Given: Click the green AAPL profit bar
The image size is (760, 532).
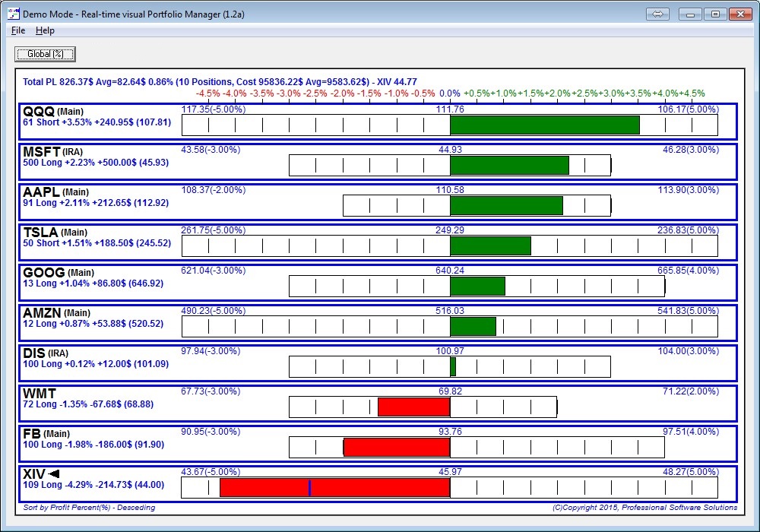Looking at the screenshot, I should tap(506, 205).
